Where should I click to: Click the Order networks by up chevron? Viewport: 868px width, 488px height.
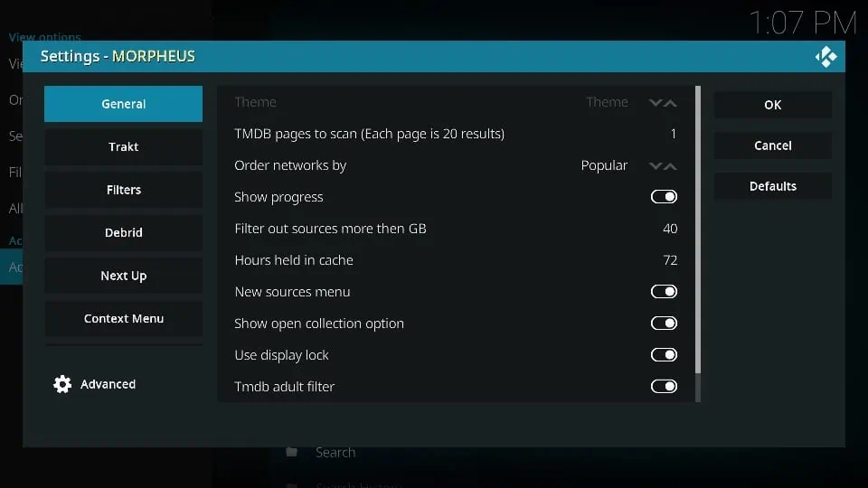click(670, 166)
